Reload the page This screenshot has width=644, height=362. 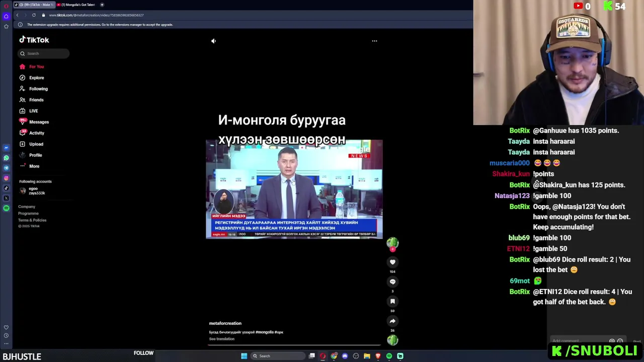tap(34, 15)
